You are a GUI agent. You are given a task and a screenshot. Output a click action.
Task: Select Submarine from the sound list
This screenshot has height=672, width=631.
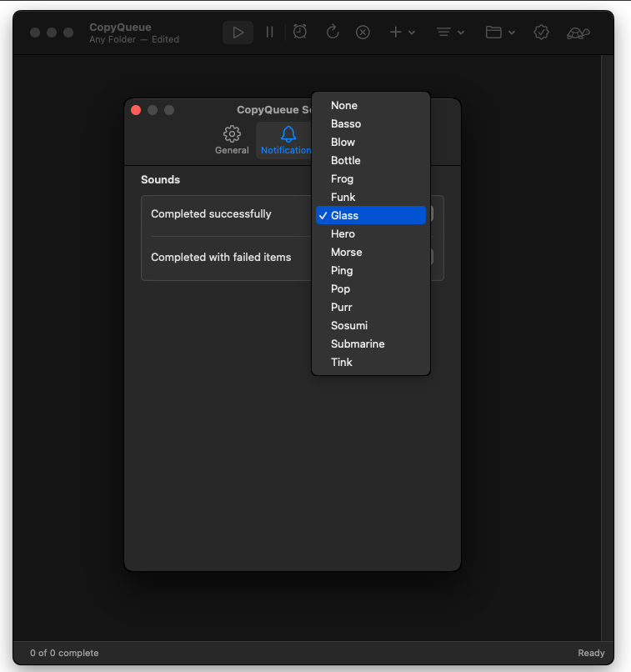coord(358,344)
